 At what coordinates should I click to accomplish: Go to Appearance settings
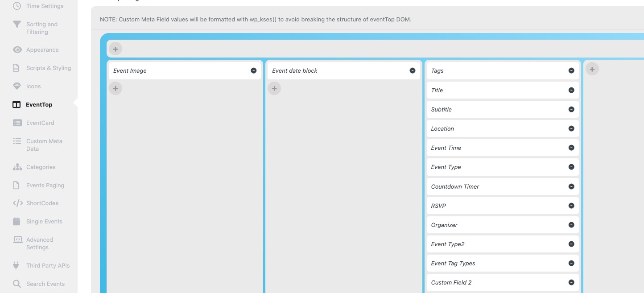pyautogui.click(x=42, y=50)
